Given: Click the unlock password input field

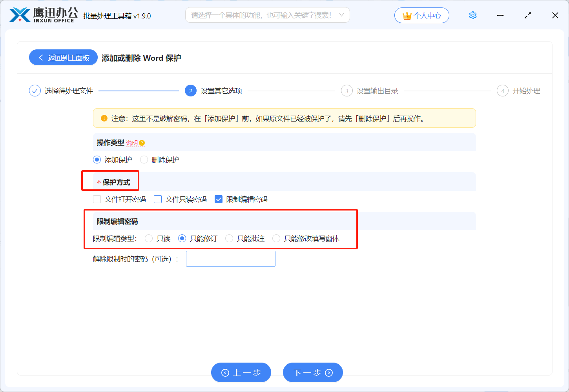Looking at the screenshot, I should click(x=230, y=259).
